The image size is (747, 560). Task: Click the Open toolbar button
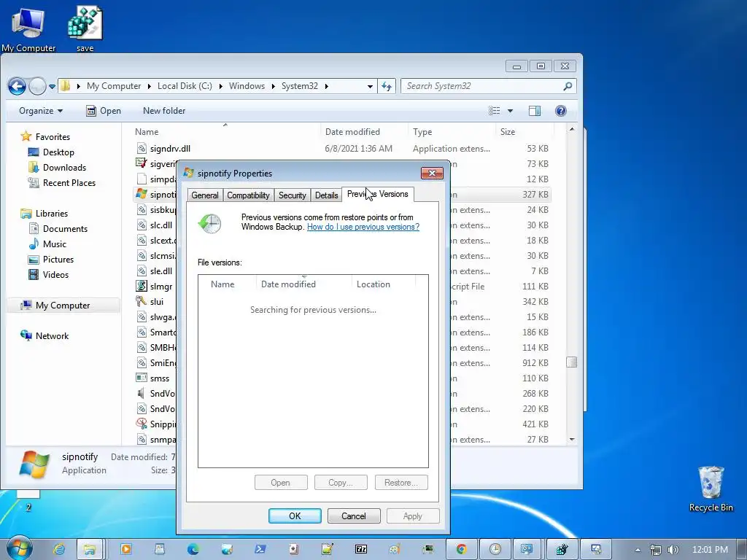coord(104,111)
